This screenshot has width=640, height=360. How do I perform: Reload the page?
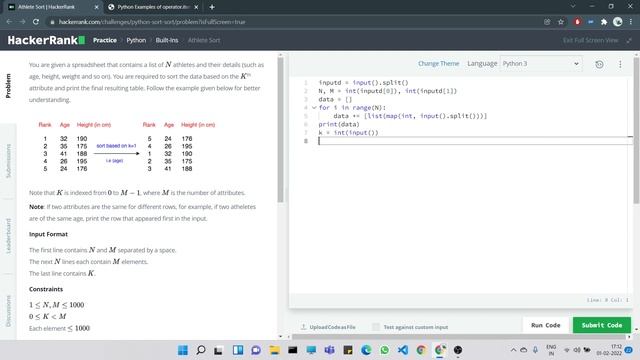[x=36, y=22]
